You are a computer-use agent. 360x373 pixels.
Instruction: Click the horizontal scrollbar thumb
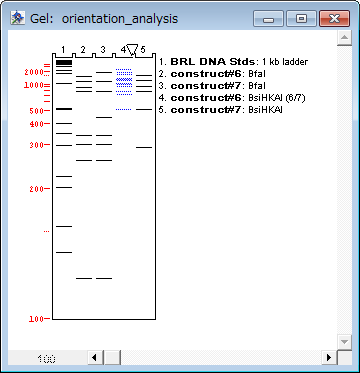tap(112, 358)
